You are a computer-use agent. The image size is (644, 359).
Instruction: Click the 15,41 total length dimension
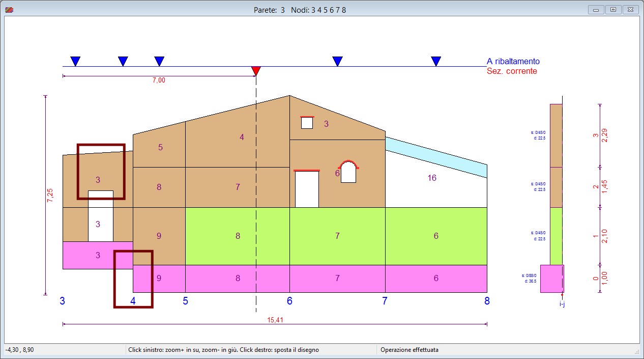[274, 320]
